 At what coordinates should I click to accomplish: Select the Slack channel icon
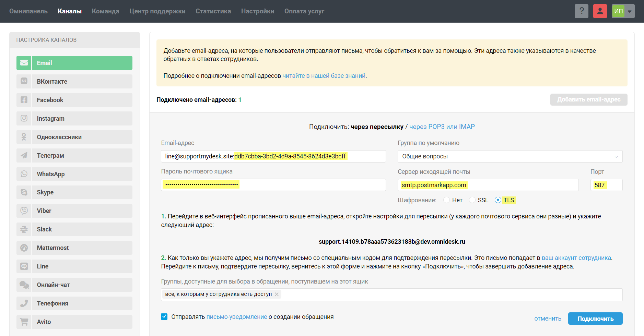coord(24,229)
